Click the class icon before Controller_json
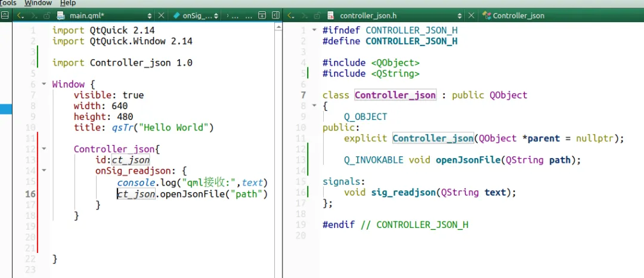The height and width of the screenshot is (278, 644). (487, 16)
